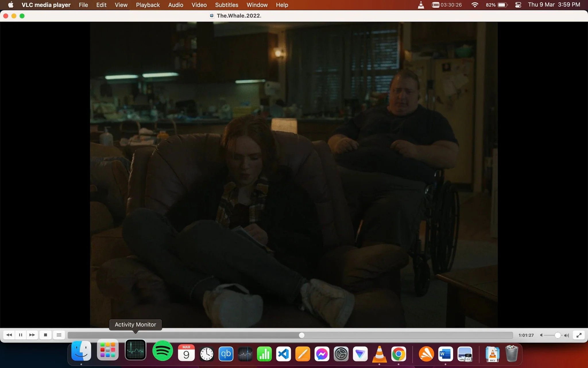Expand the Video menu
The width and height of the screenshot is (588, 368).
point(199,5)
